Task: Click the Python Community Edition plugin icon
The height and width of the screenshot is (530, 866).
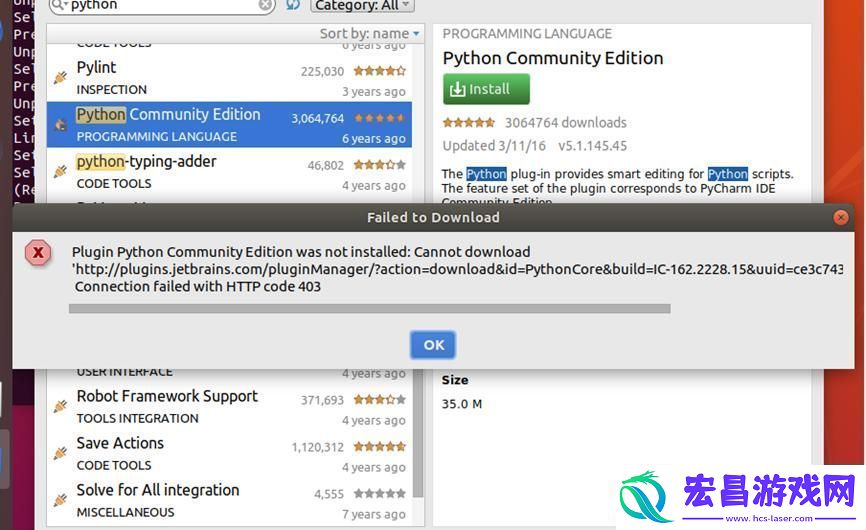Action: (60, 125)
